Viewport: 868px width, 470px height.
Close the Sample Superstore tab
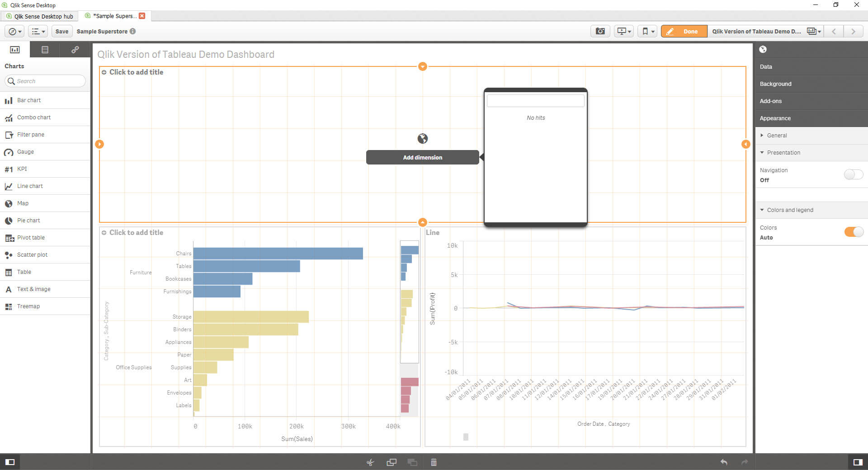point(142,16)
